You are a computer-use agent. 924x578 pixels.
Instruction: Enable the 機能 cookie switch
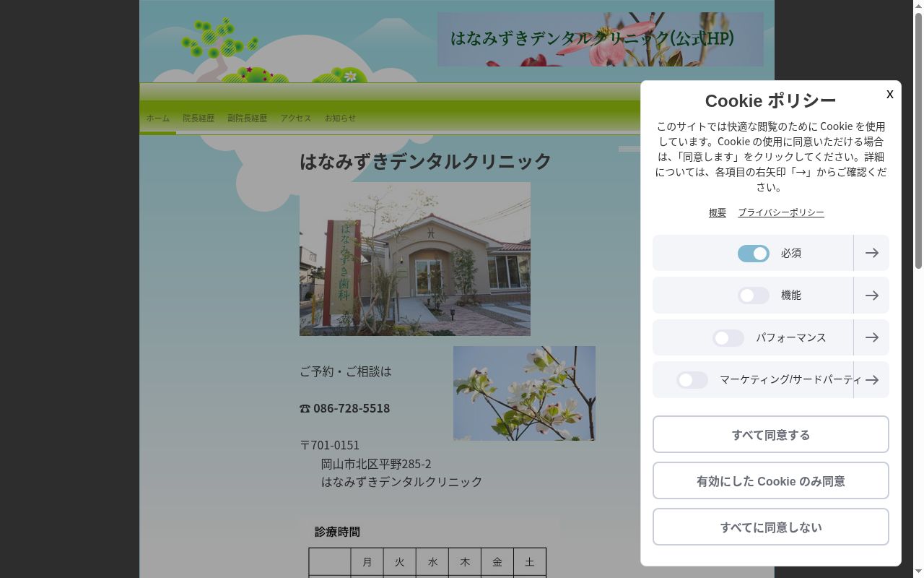753,296
